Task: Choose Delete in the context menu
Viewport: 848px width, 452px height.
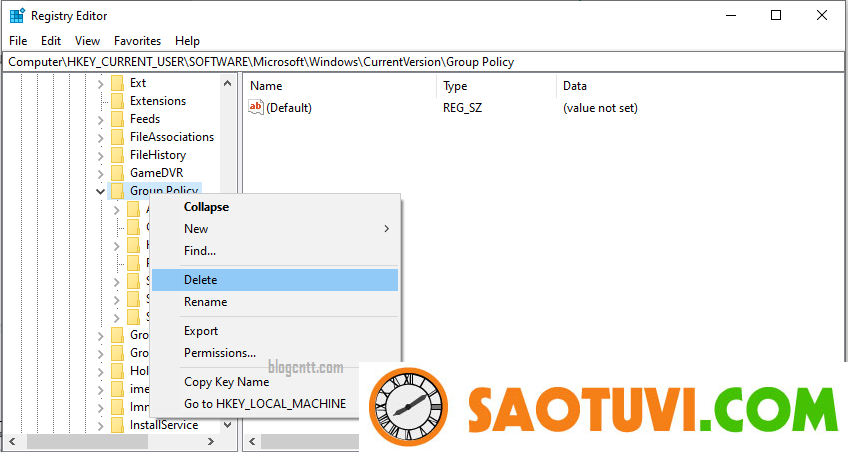Action: [275, 280]
